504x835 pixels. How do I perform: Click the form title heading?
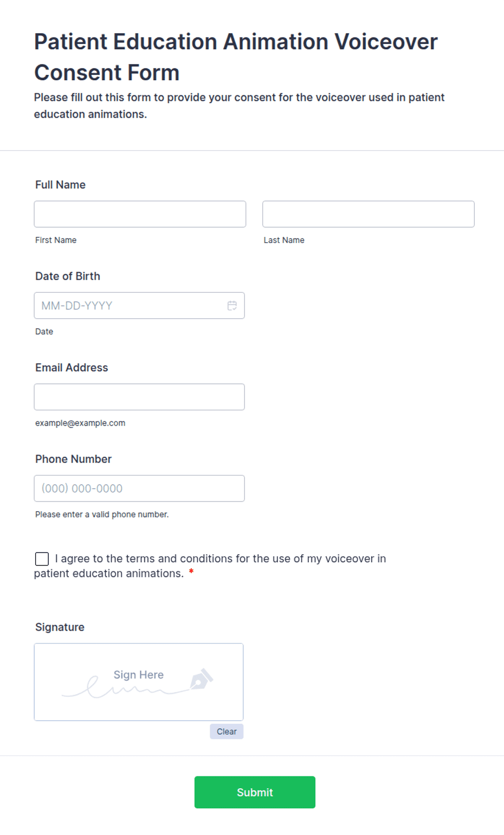point(236,57)
